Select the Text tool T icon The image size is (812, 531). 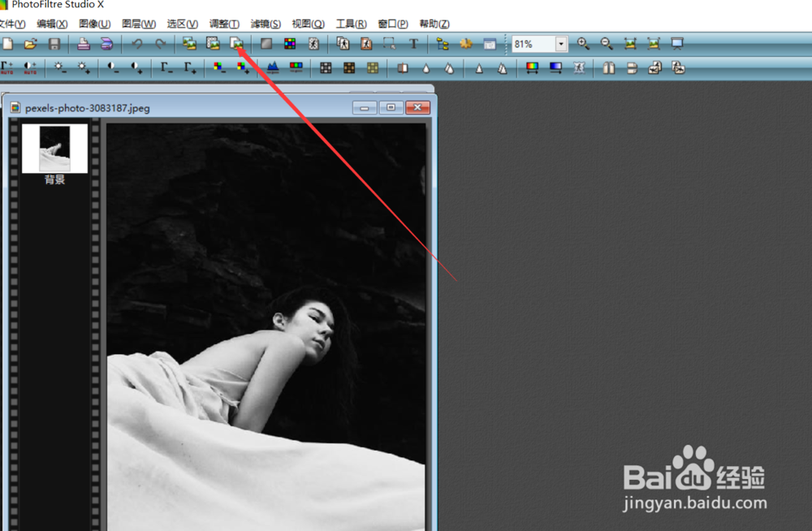coord(413,44)
